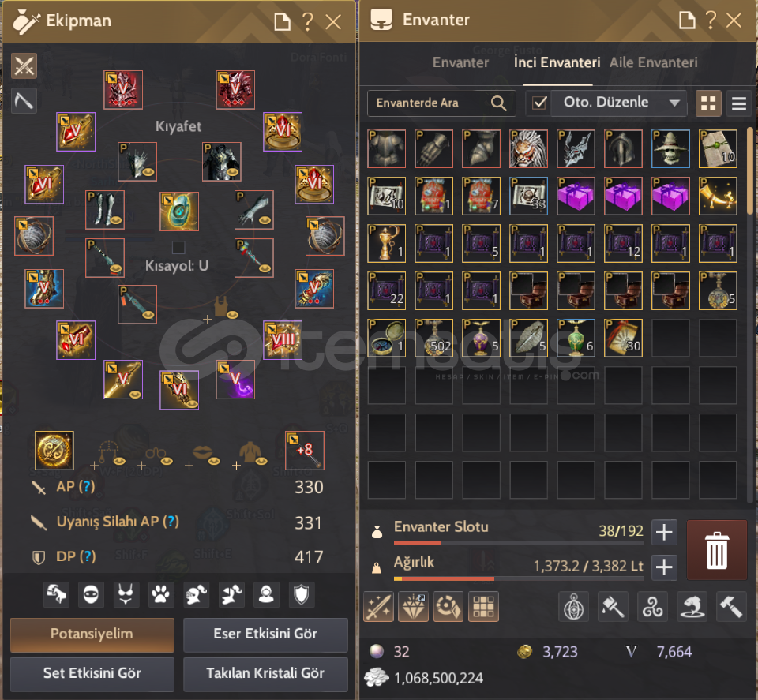The image size is (758, 700).
Task: Click the Takılan Kristali Gör button
Action: tap(265, 673)
